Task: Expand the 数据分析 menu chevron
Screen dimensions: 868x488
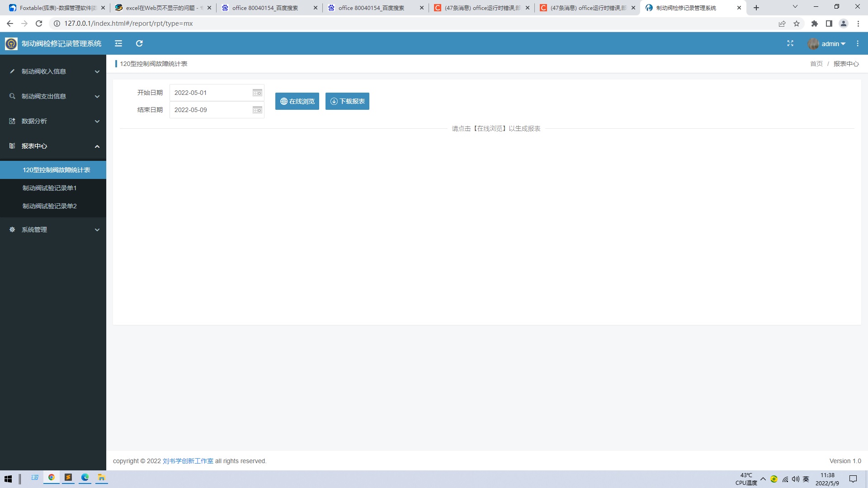Action: coord(97,121)
